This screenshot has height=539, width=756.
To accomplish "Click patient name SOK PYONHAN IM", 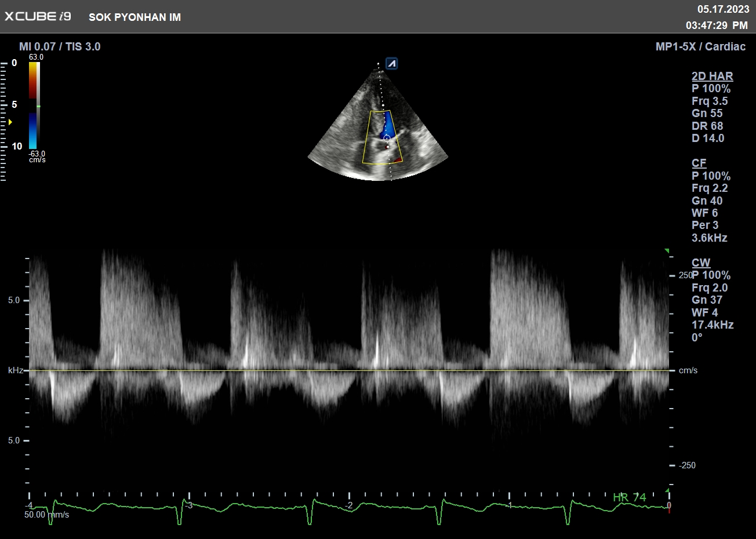I will point(135,17).
